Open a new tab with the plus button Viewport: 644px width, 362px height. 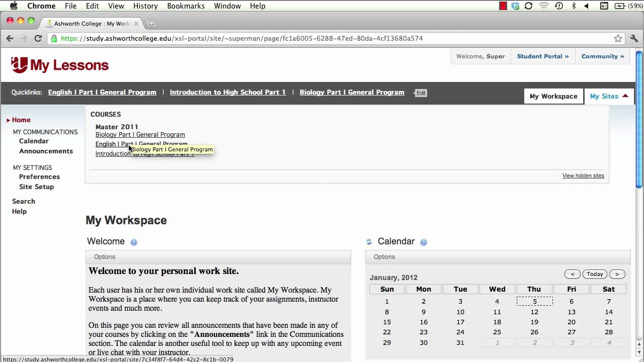coord(151,24)
